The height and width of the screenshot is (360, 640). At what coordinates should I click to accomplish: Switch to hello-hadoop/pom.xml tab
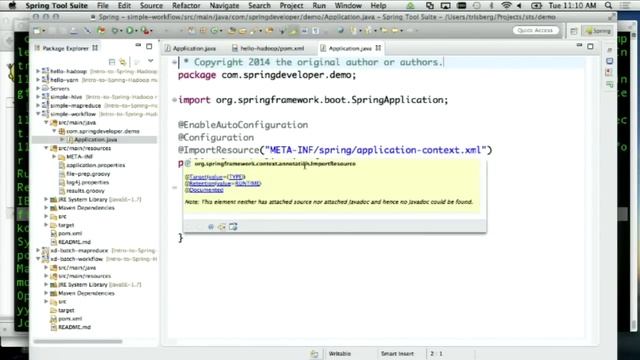[x=268, y=48]
